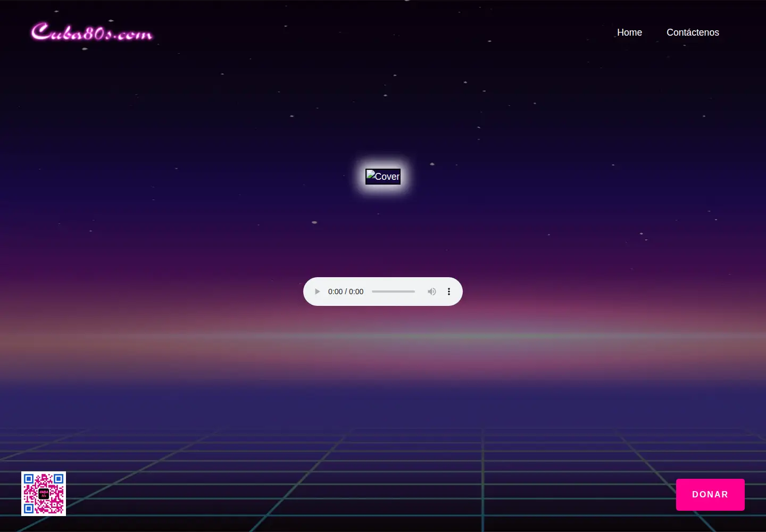Click the audio progress slider

(x=393, y=292)
